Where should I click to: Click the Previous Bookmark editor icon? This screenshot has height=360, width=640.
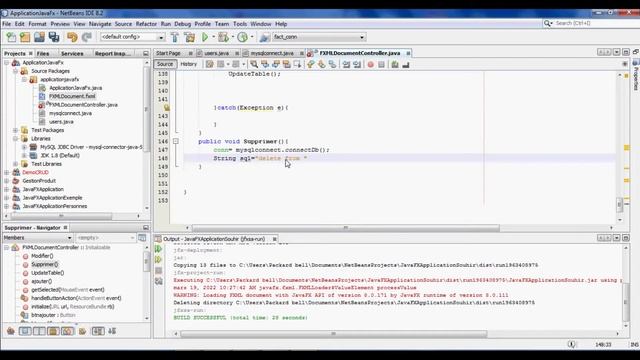pos(311,64)
